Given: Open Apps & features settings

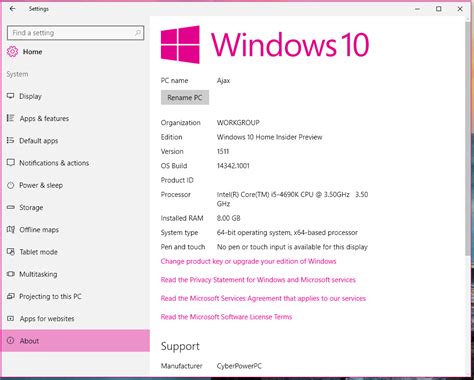Looking at the screenshot, I should 75,118.
